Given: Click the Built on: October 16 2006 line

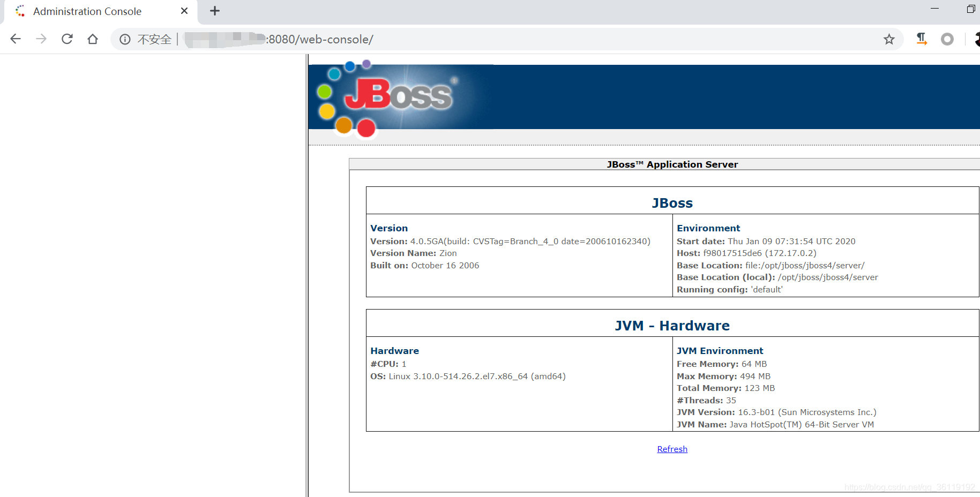Looking at the screenshot, I should pyautogui.click(x=425, y=266).
